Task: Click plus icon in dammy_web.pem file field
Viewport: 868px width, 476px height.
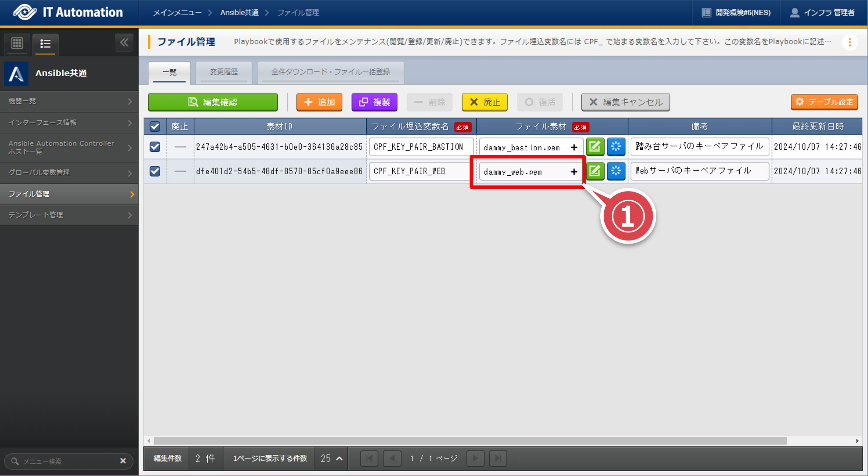Action: click(574, 172)
